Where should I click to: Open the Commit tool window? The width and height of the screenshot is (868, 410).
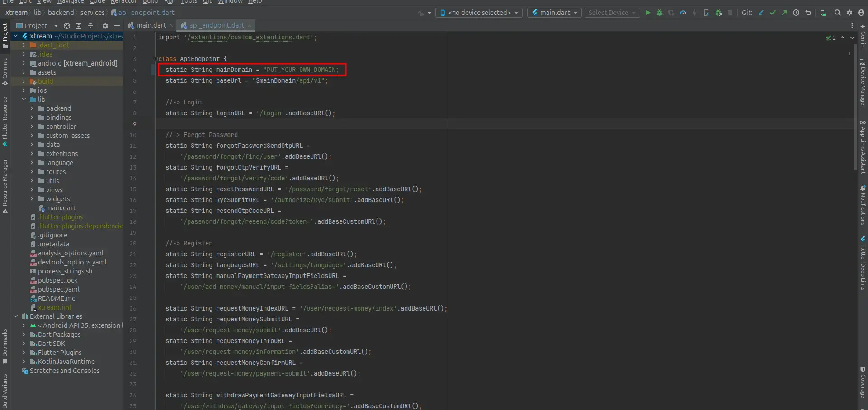click(5, 71)
